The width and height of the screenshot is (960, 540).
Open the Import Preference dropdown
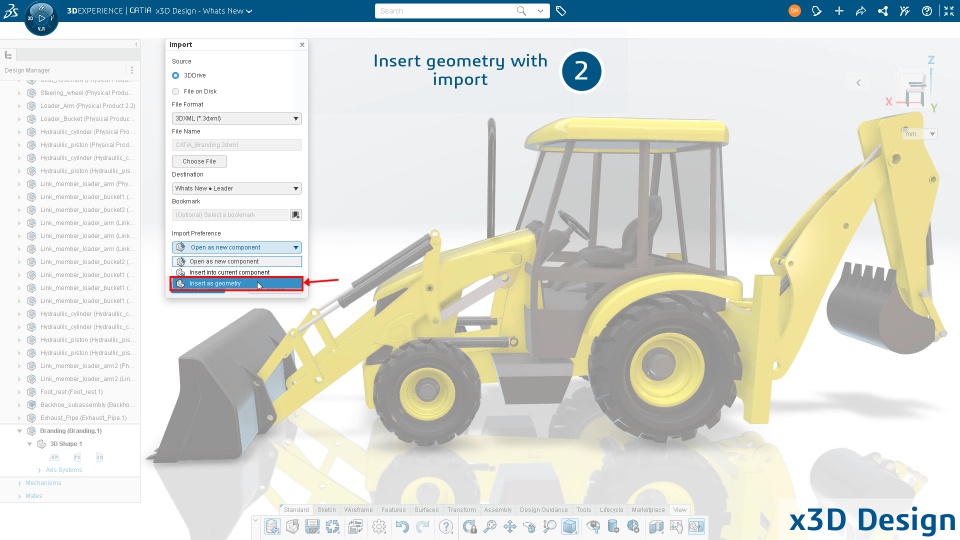236,247
